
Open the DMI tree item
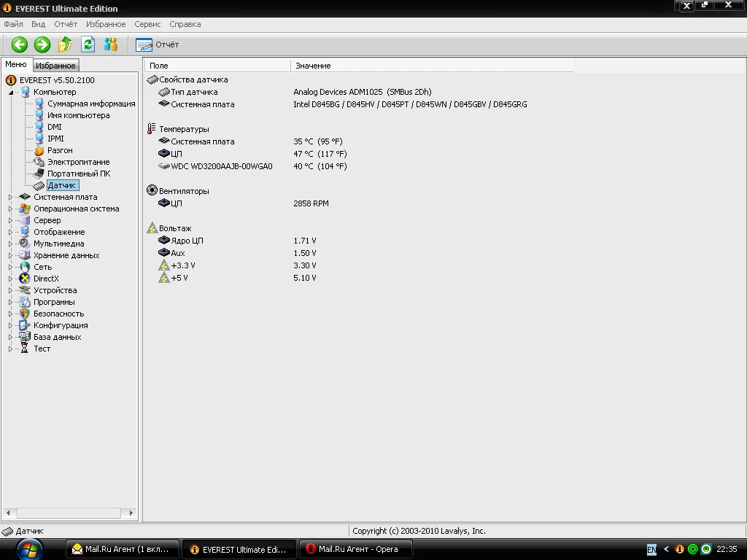(54, 127)
